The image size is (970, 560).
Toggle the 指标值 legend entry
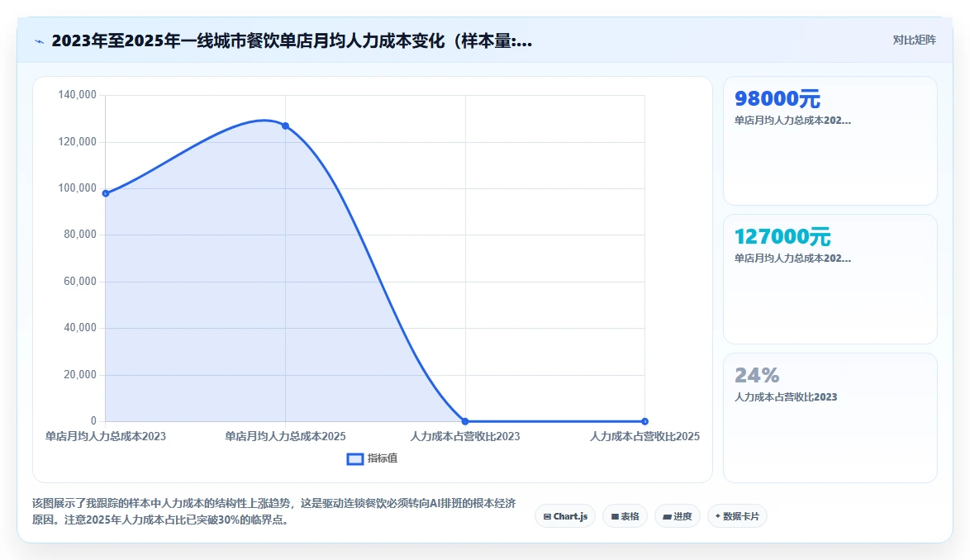[373, 458]
